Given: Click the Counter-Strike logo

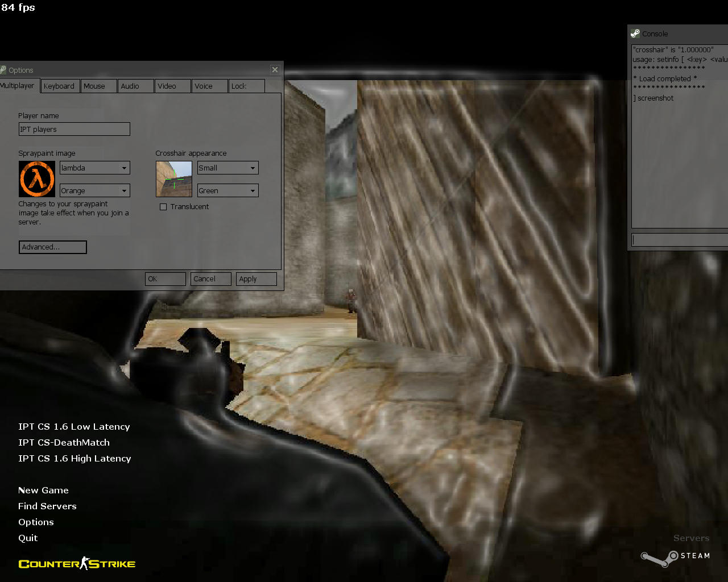Looking at the screenshot, I should (77, 564).
